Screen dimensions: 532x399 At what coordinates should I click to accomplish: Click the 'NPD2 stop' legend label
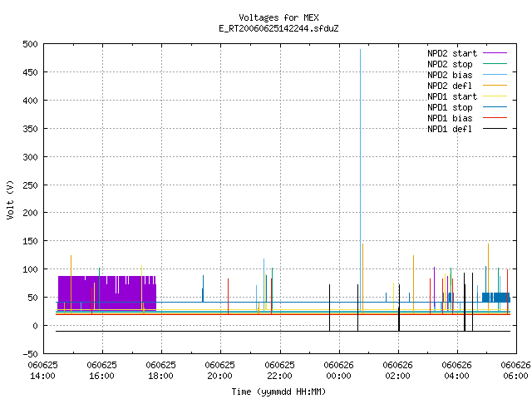tap(450, 64)
